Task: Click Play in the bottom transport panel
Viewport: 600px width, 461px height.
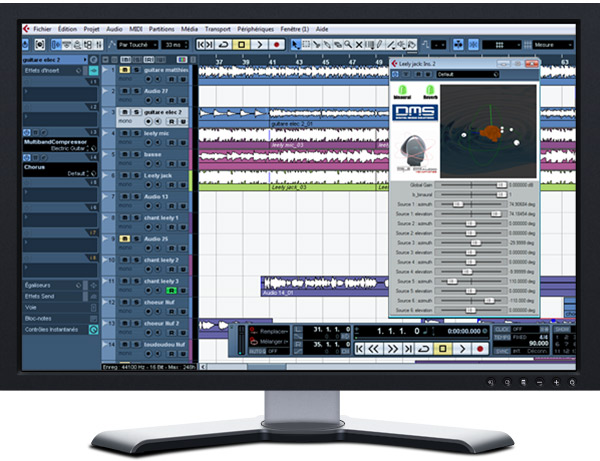Action: (x=462, y=349)
